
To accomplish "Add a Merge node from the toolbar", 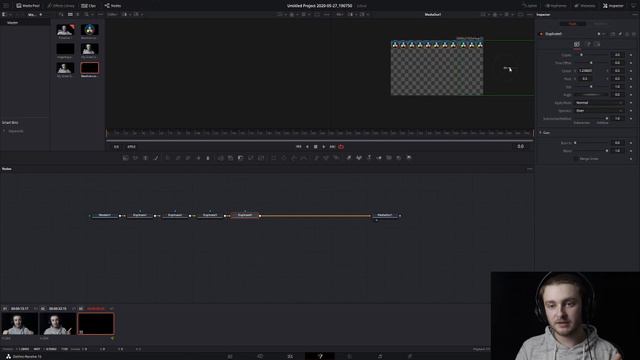I will click(220, 158).
